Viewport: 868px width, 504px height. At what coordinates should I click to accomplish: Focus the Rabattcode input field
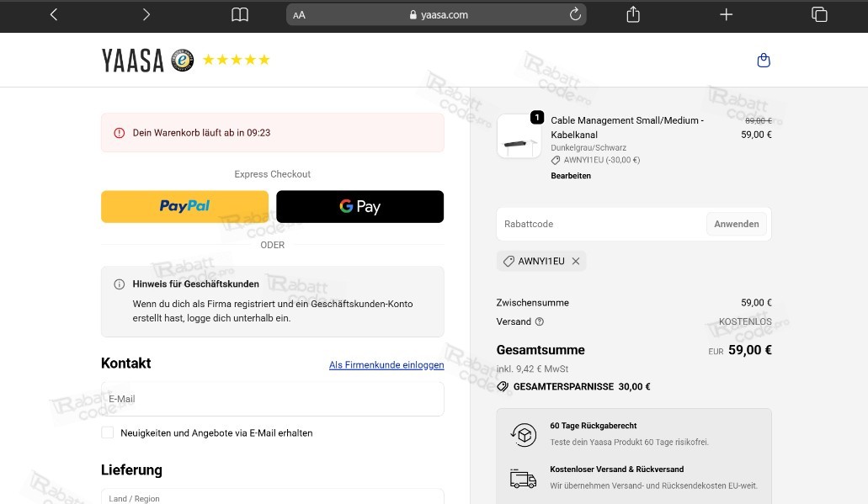click(601, 224)
